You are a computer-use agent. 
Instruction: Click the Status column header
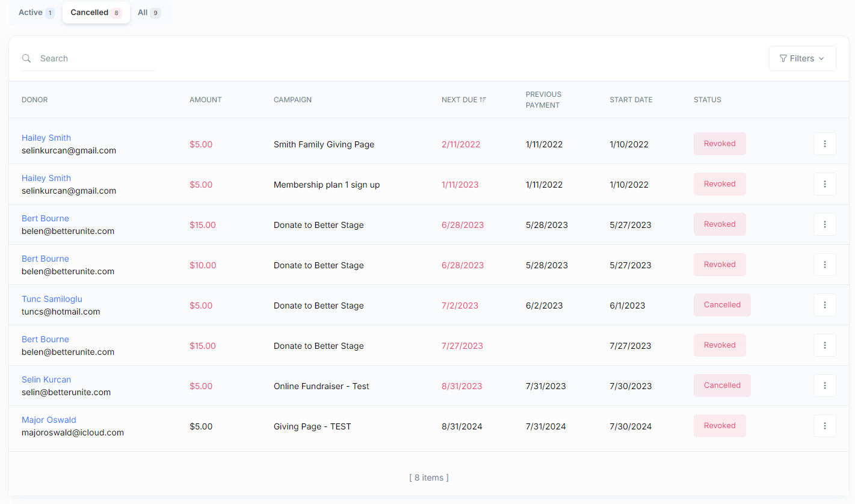pos(708,100)
